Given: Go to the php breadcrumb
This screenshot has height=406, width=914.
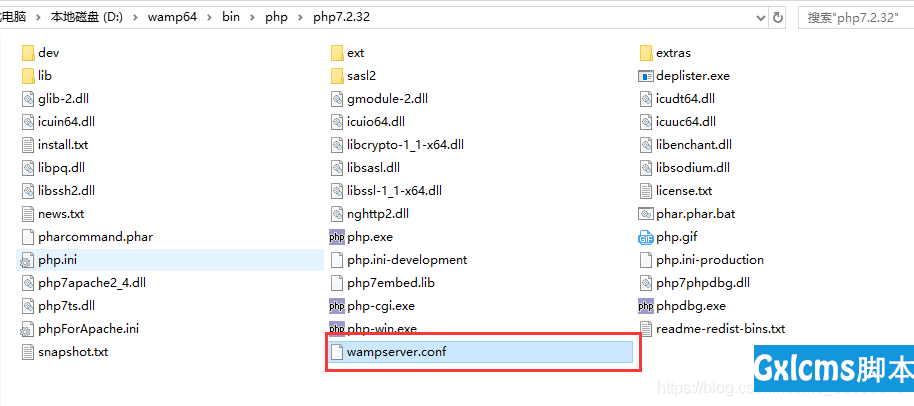Looking at the screenshot, I should pos(277,17).
